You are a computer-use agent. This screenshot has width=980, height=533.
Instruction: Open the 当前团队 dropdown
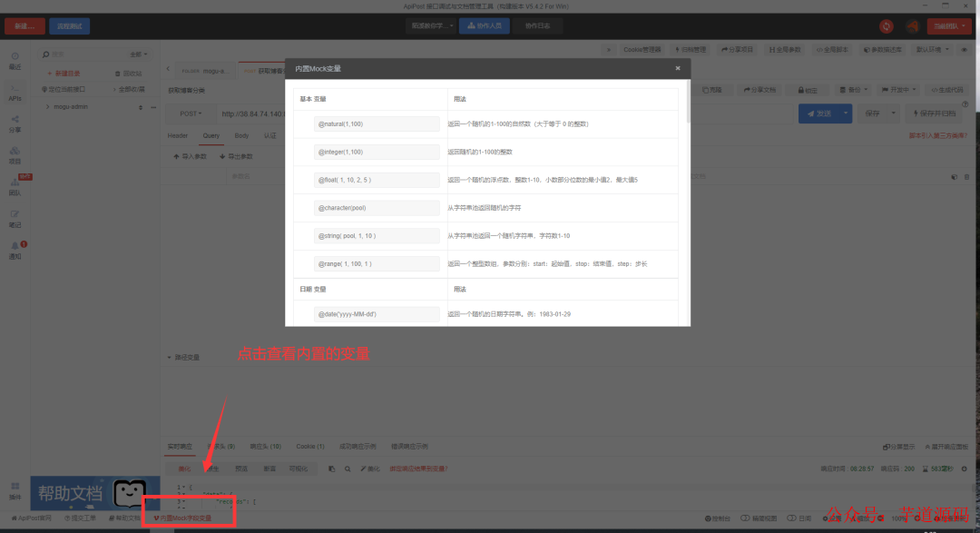coord(949,26)
